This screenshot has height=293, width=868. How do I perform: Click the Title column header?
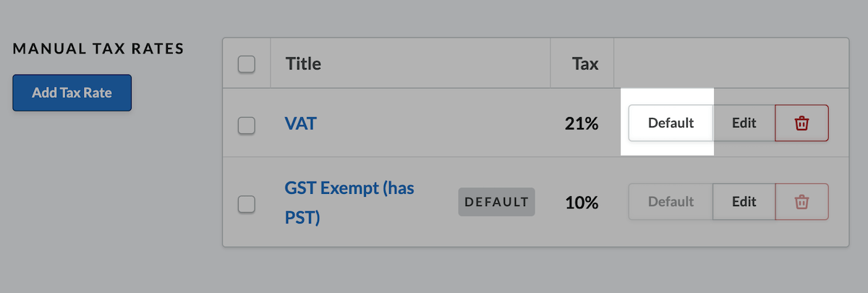coord(303,64)
